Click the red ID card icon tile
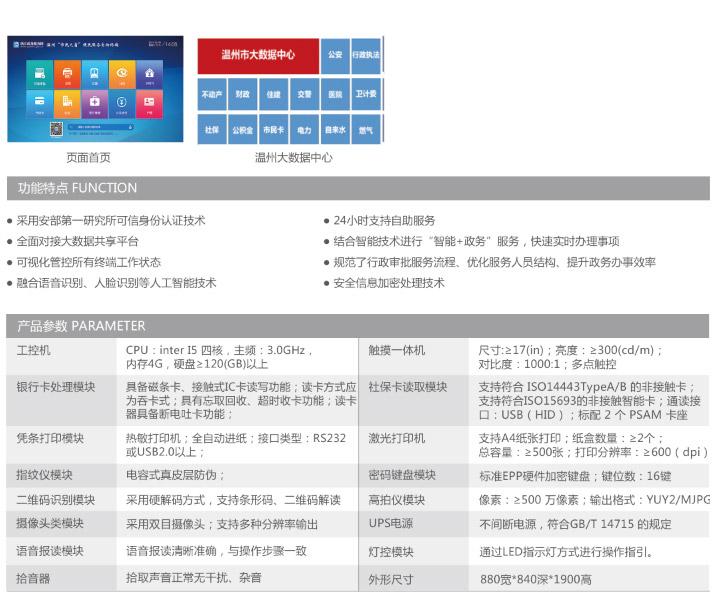Image resolution: width=717 pixels, height=609 pixels. click(149, 101)
